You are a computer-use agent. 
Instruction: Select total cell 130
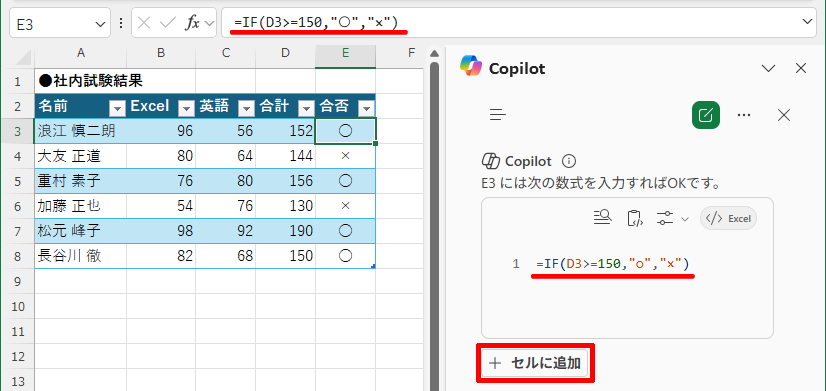[x=286, y=206]
